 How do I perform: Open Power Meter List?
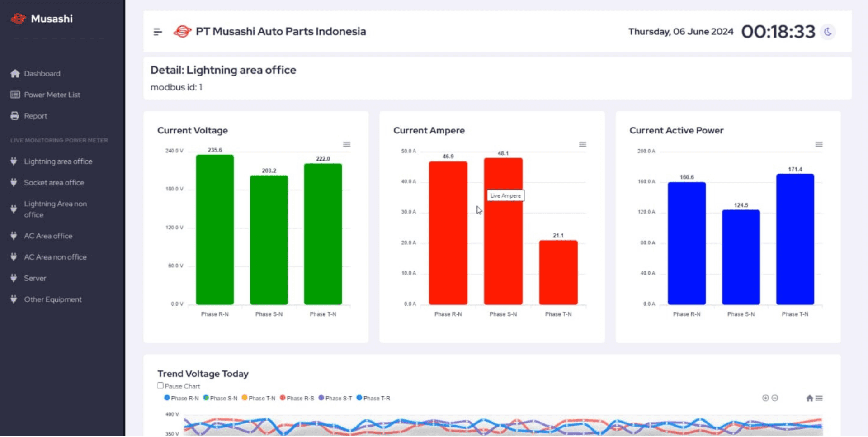(x=52, y=95)
